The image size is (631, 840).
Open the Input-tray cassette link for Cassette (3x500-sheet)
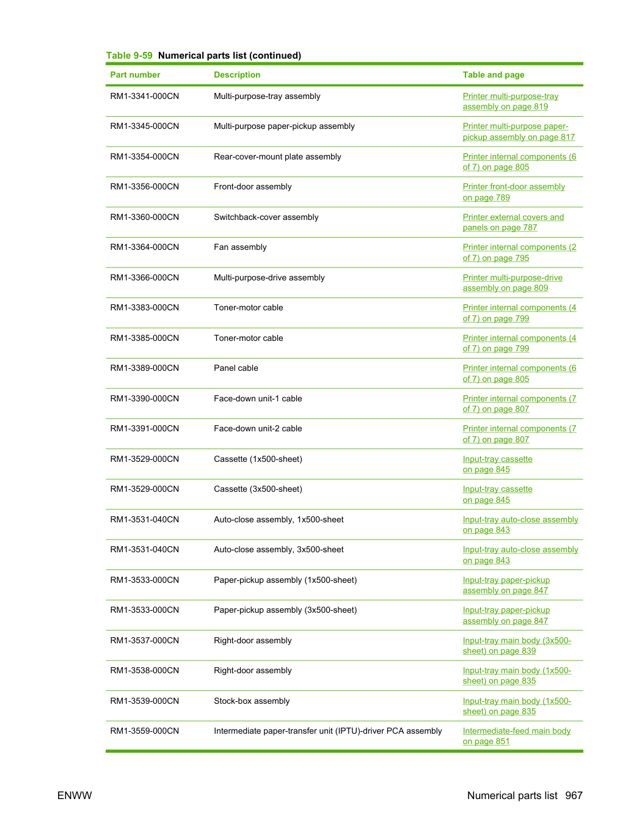coord(497,495)
